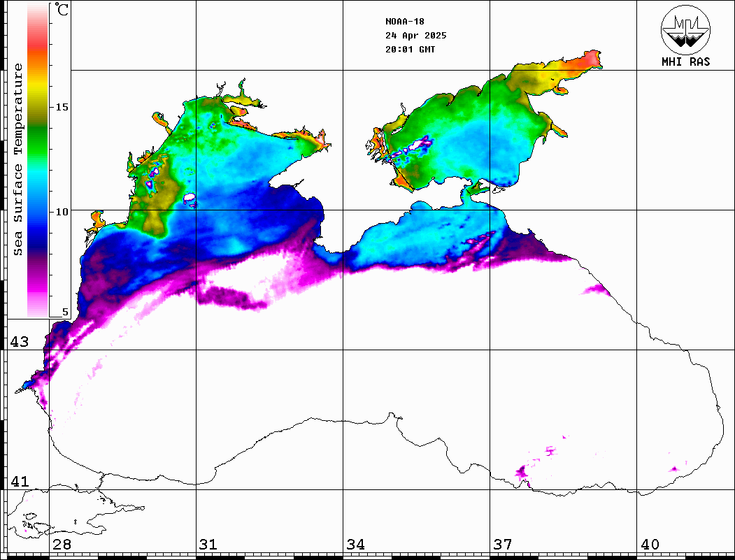The height and width of the screenshot is (560, 735).
Task: Click the latitude label '41'
Action: coord(20,482)
